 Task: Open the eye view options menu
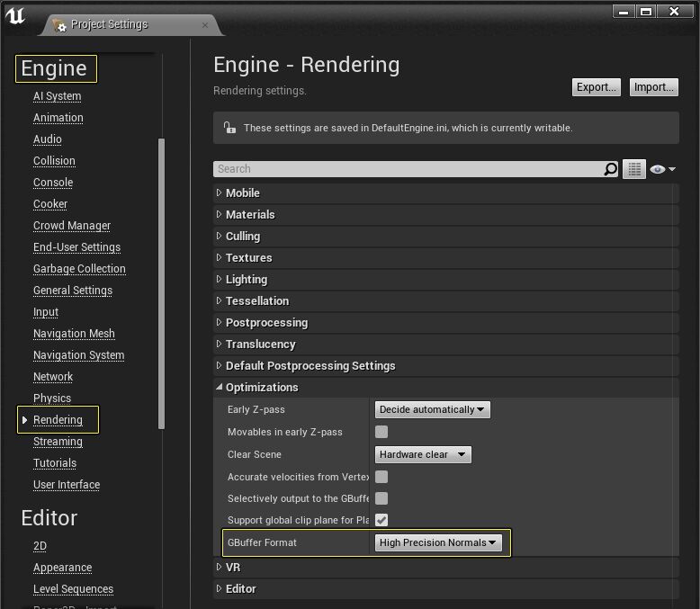(x=661, y=169)
